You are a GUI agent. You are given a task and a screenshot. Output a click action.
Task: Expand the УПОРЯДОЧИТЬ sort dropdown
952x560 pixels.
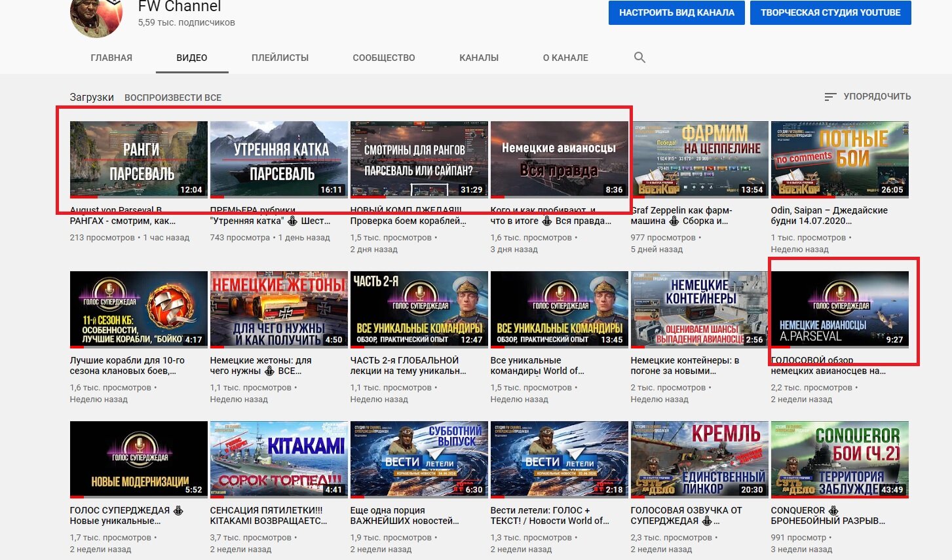867,96
